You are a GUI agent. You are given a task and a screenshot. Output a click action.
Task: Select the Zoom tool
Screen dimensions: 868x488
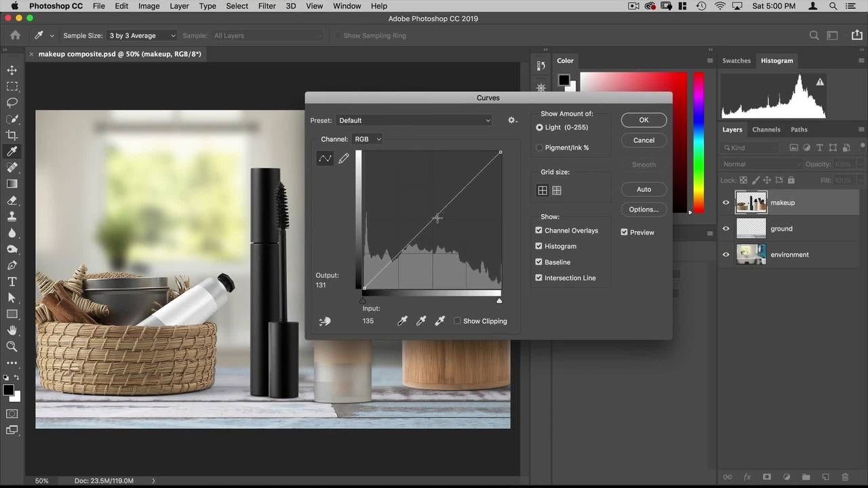[12, 346]
